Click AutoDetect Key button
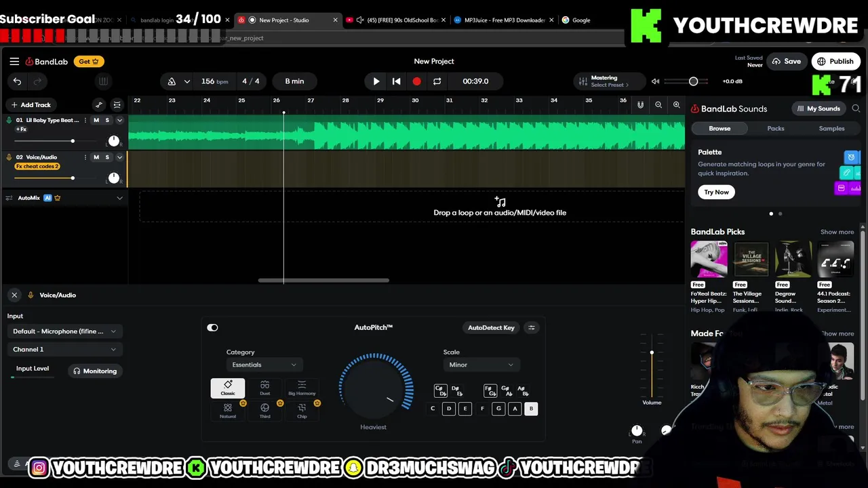The width and height of the screenshot is (868, 488). pyautogui.click(x=491, y=327)
